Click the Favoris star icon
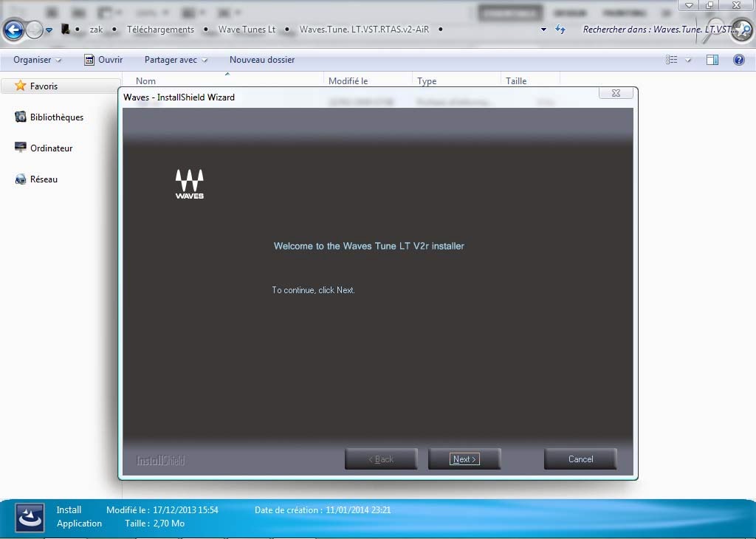756x539 pixels. tap(20, 86)
